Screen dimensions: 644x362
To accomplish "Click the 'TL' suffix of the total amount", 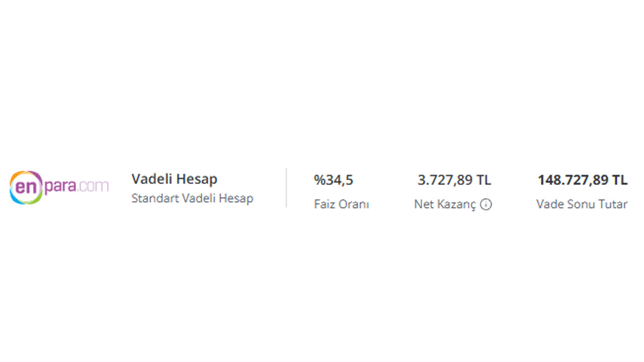I will (620, 180).
